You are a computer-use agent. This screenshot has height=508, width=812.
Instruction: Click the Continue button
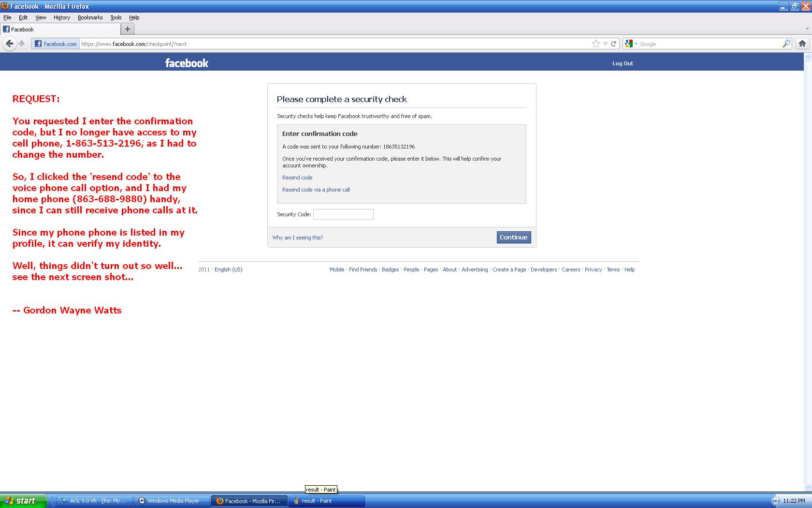tap(514, 237)
